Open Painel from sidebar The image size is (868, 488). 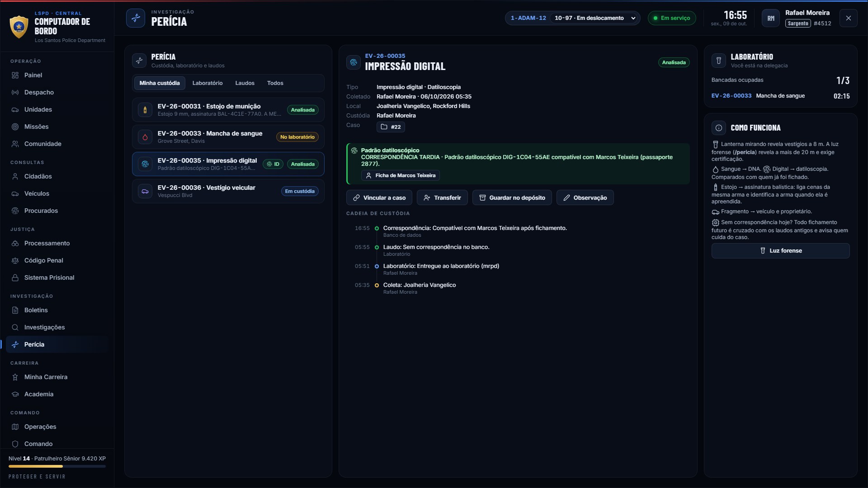pos(57,75)
